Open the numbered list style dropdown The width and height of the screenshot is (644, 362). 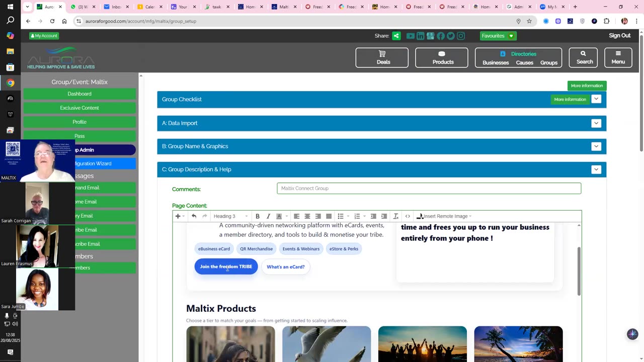click(x=364, y=216)
